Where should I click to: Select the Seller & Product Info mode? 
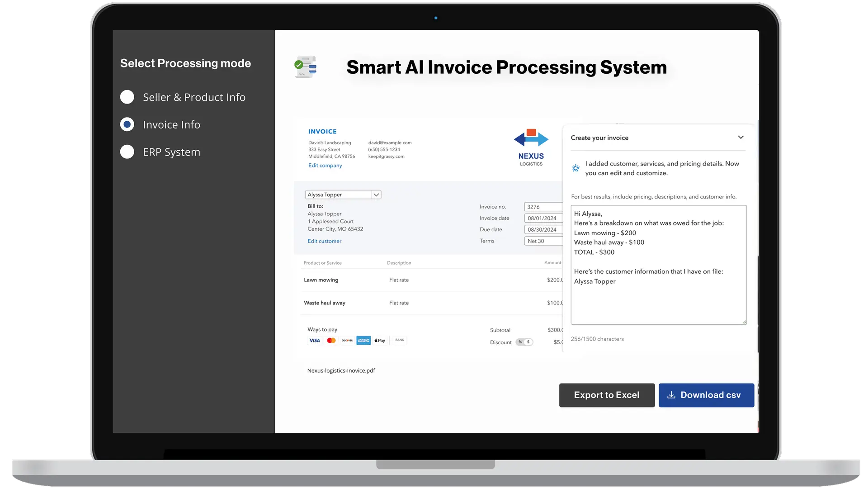pyautogui.click(x=127, y=97)
